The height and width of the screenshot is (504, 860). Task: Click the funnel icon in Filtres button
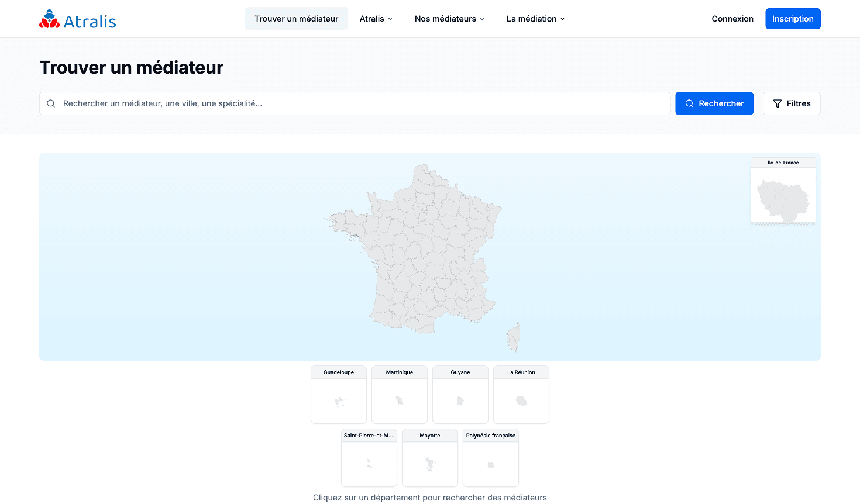coord(778,103)
